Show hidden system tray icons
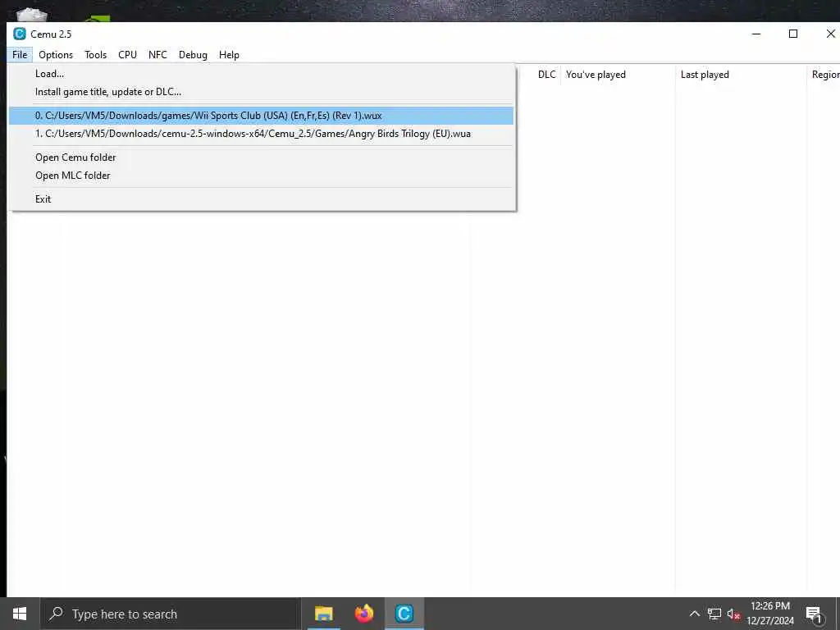840x630 pixels. click(694, 614)
